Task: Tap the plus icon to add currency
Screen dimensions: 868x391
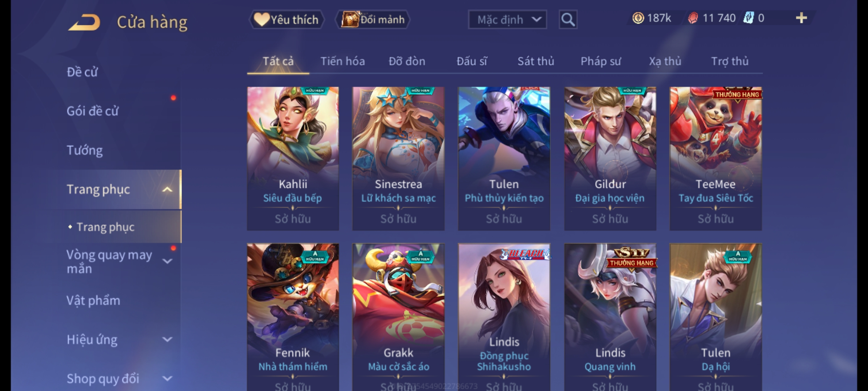Action: (801, 18)
